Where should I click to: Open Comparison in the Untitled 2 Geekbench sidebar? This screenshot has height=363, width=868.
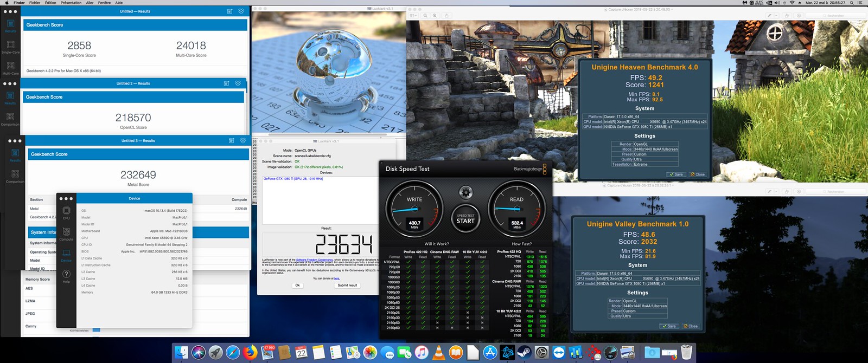10,119
